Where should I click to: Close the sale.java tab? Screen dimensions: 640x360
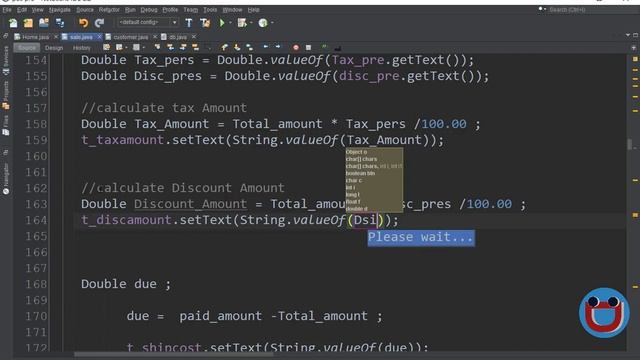99,37
